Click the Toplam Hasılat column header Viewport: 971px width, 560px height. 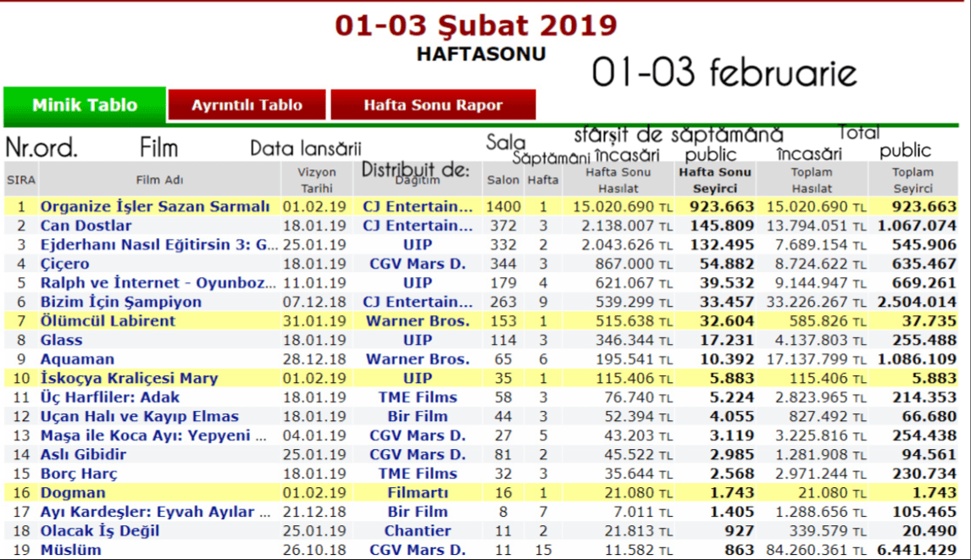pyautogui.click(x=812, y=180)
